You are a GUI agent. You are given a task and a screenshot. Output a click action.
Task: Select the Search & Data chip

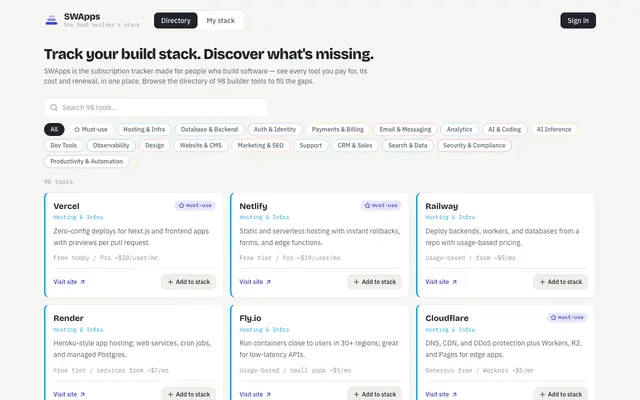pos(408,145)
